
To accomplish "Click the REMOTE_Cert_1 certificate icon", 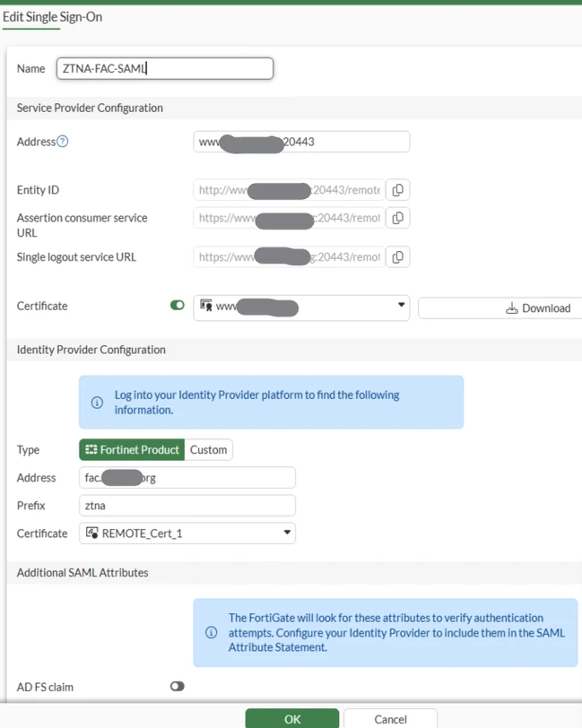I will point(92,533).
